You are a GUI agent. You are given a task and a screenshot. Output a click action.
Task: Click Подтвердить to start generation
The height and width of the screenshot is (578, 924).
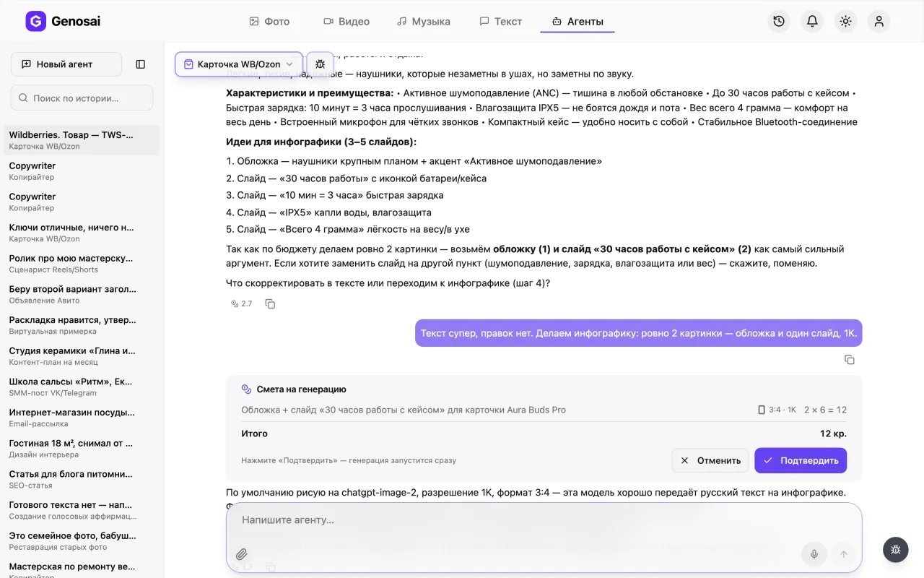(x=801, y=460)
